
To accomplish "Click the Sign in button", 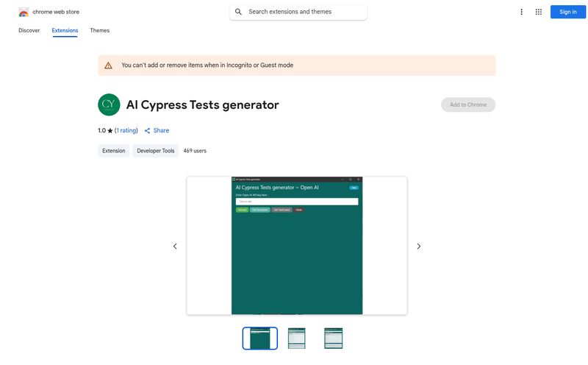I will point(567,12).
